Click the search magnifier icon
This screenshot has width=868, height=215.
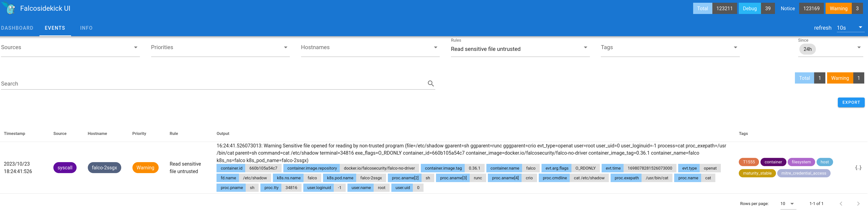click(430, 84)
